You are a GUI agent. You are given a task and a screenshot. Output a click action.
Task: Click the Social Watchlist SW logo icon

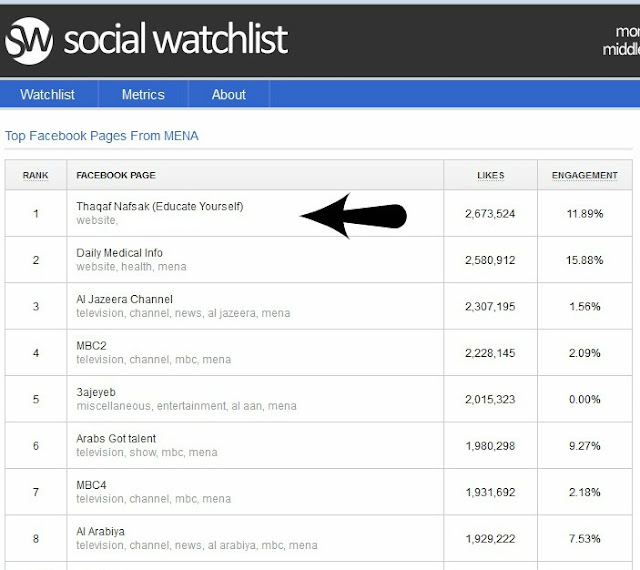click(29, 40)
